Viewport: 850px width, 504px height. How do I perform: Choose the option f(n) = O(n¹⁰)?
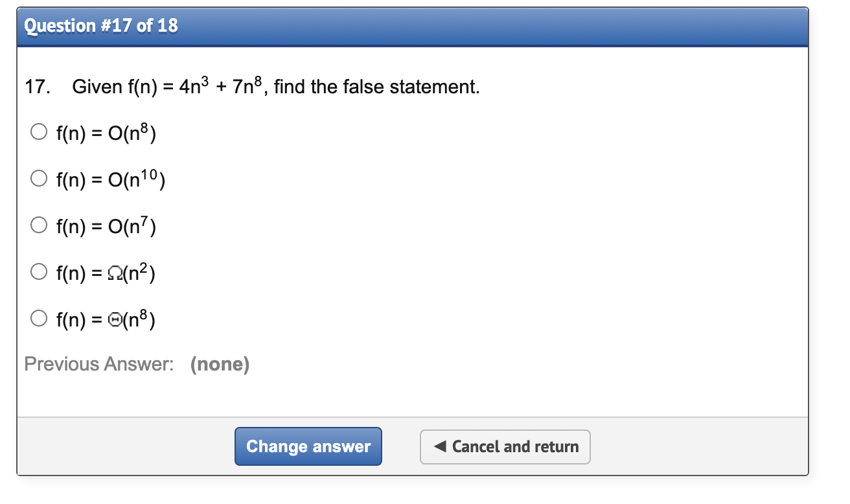38,178
